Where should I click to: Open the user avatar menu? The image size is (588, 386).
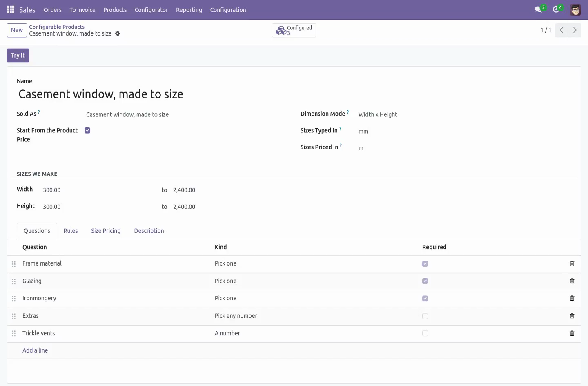coord(575,10)
